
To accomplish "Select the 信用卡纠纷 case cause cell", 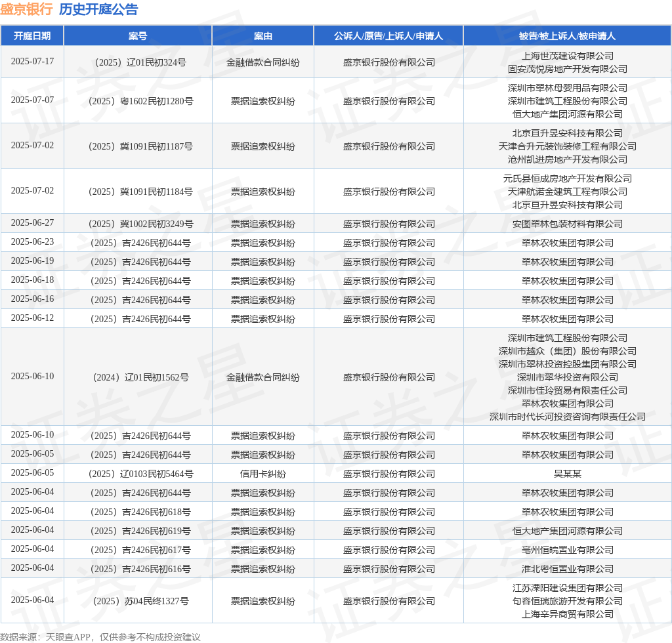I will point(262,474).
